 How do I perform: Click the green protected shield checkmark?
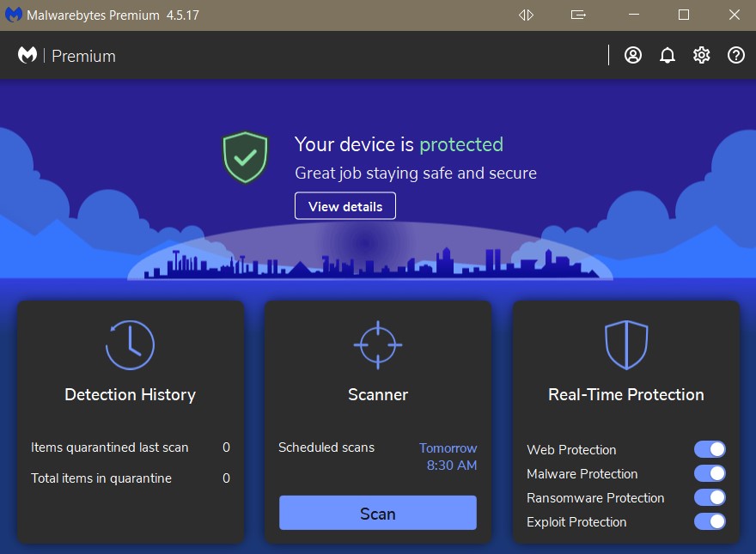coord(246,157)
